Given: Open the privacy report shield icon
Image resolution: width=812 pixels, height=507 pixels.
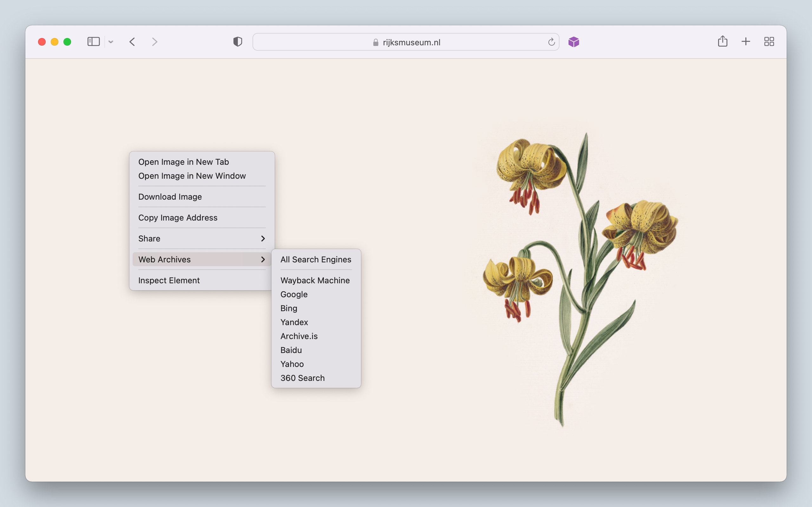Looking at the screenshot, I should 238,42.
